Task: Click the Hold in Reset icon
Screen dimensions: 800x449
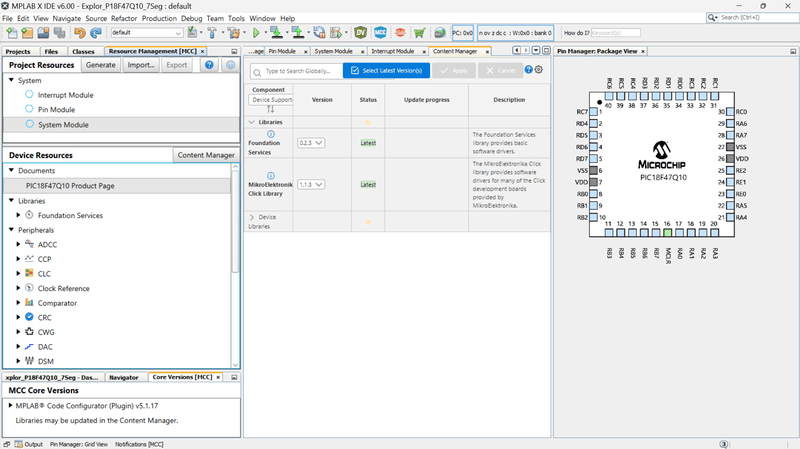Action: [319, 33]
